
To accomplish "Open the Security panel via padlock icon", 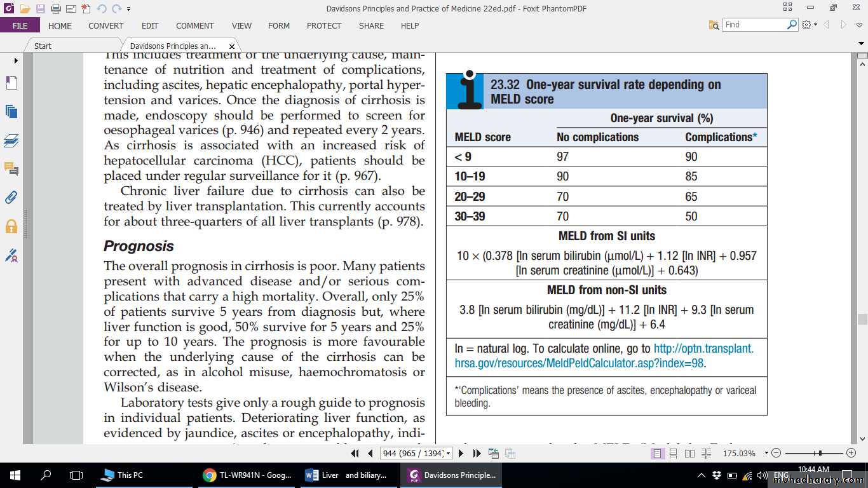I will coord(11,227).
